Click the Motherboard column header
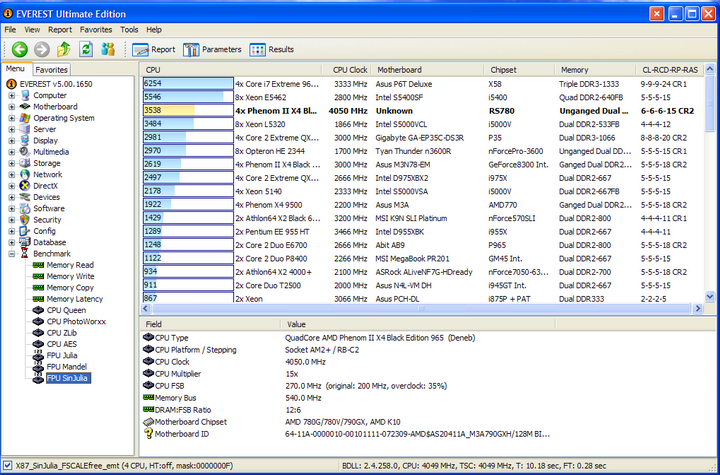The width and height of the screenshot is (720, 475). [x=427, y=70]
